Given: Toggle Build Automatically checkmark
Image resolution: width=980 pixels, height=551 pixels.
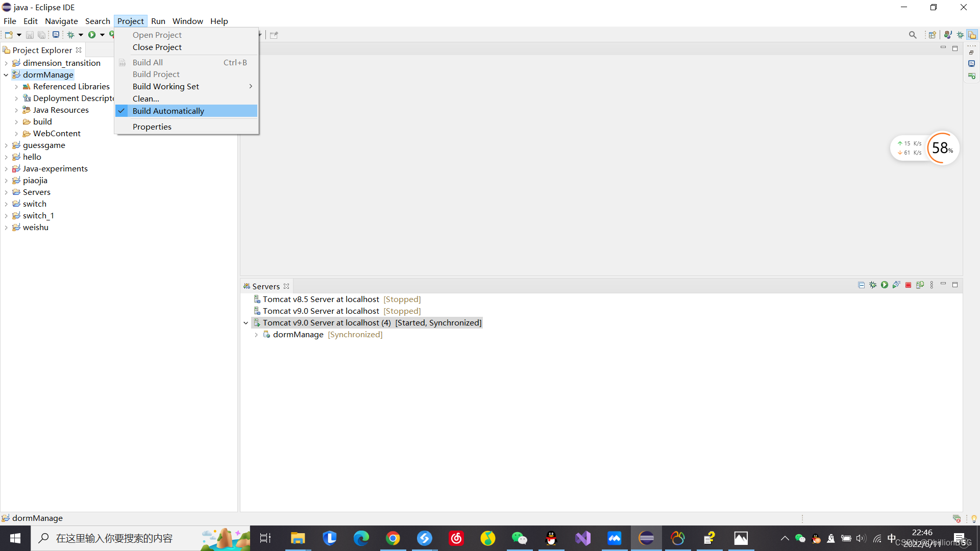Looking at the screenshot, I should [187, 111].
